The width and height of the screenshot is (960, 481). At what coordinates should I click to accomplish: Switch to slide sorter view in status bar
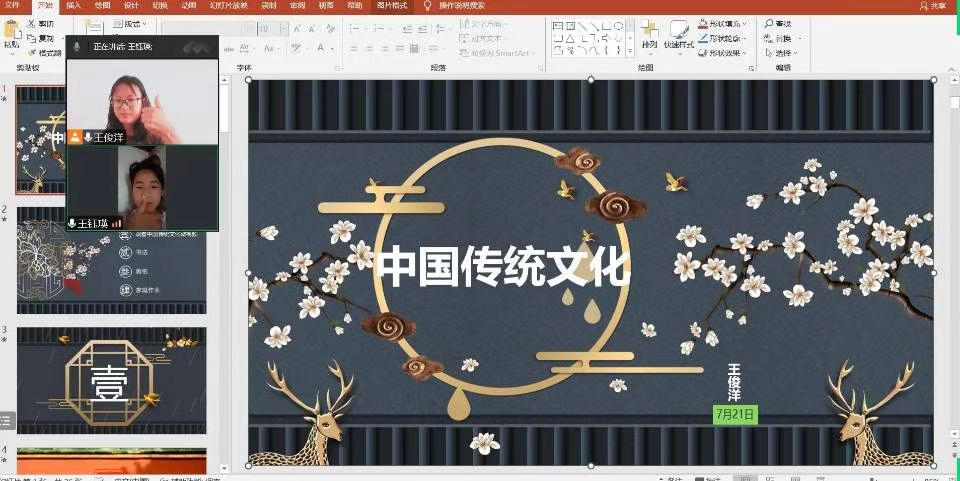tap(770, 479)
